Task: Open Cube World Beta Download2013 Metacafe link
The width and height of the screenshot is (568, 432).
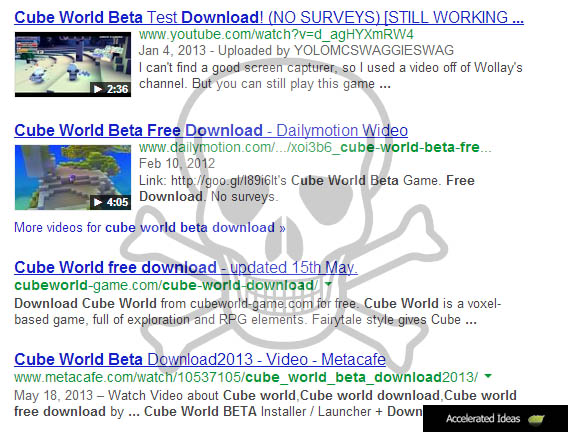Action: coord(200,360)
